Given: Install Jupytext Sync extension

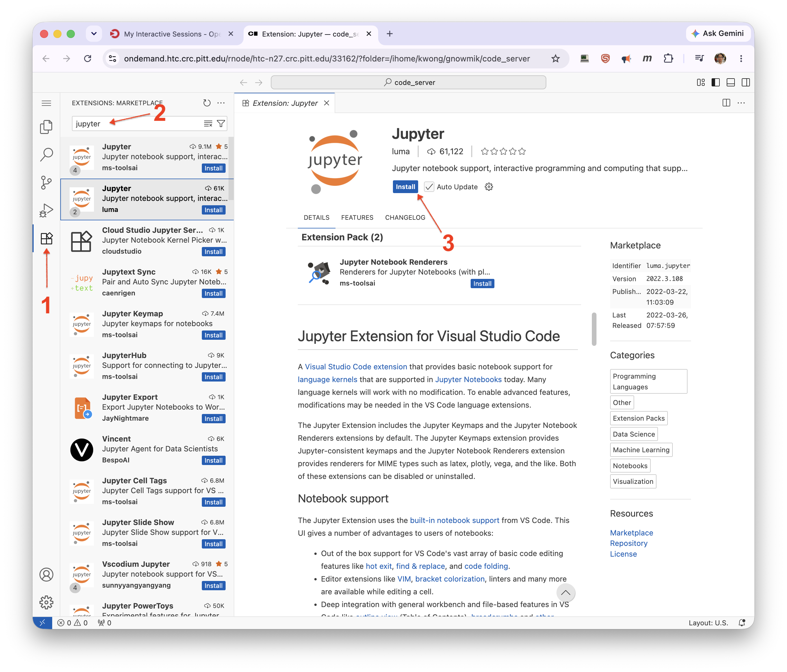Looking at the screenshot, I should [x=213, y=293].
